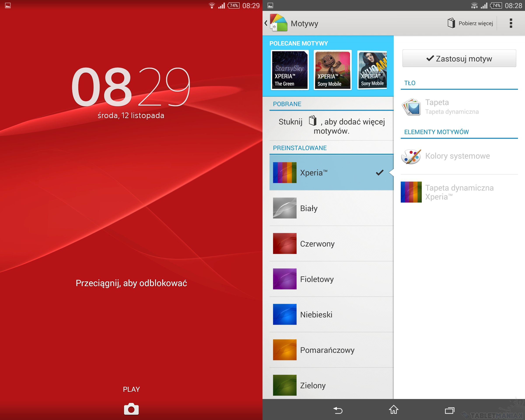Screen dimensions: 525x420
Task: Open the StarrySky featured theme thumbnail
Action: (x=290, y=70)
